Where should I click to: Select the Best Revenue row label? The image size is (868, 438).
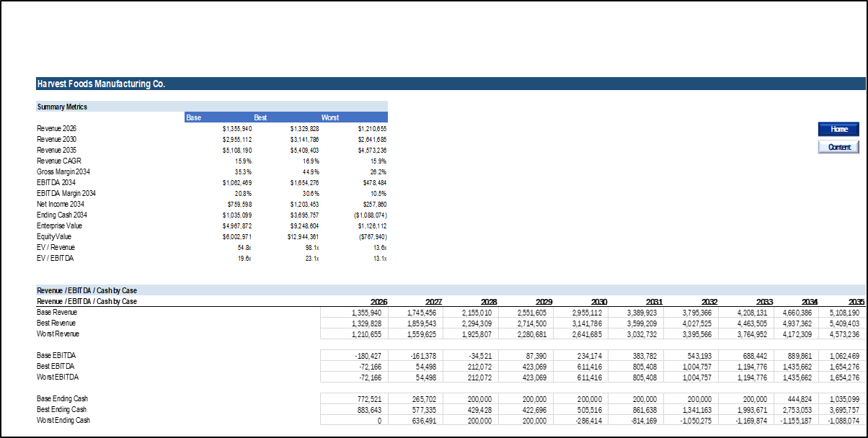click(x=57, y=323)
